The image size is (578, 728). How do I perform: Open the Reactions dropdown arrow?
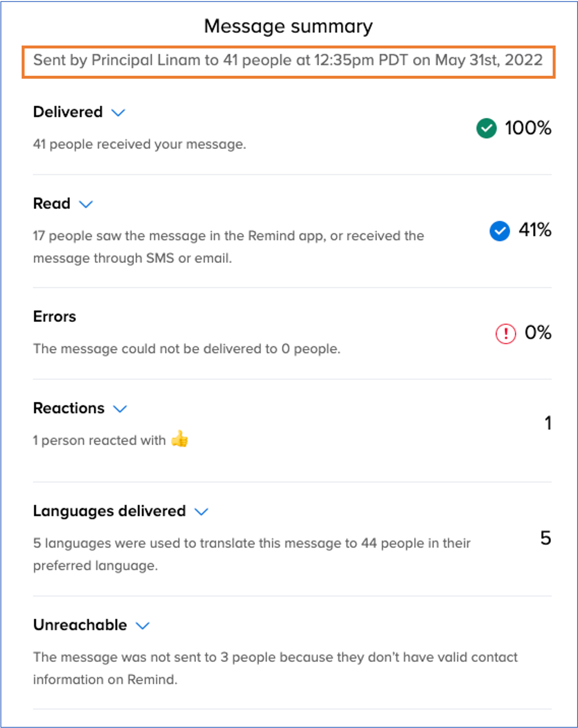point(120,409)
